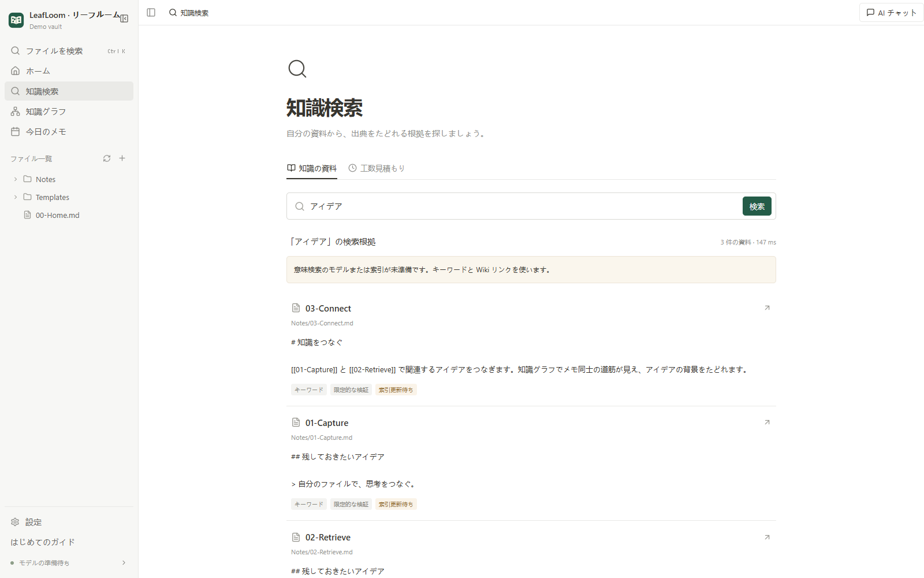This screenshot has width=924, height=578.
Task: Switch to the 工数見積もり tab
Action: pyautogui.click(x=377, y=168)
